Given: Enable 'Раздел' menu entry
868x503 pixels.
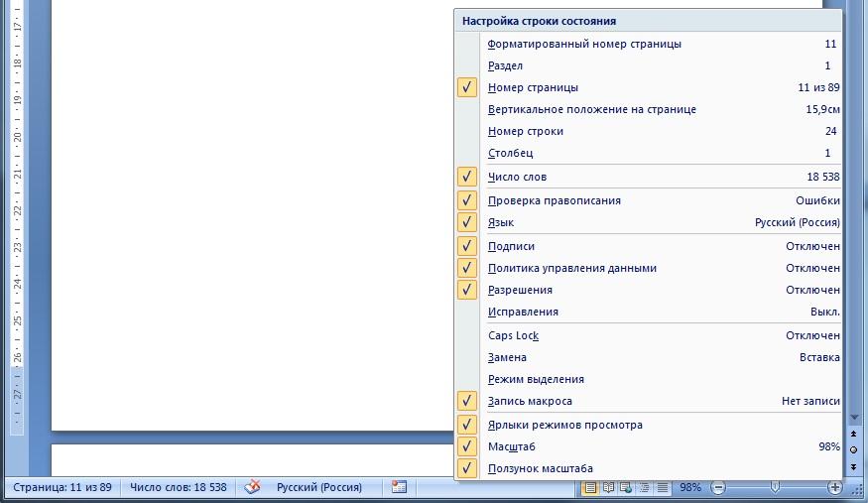Looking at the screenshot, I should tap(648, 65).
